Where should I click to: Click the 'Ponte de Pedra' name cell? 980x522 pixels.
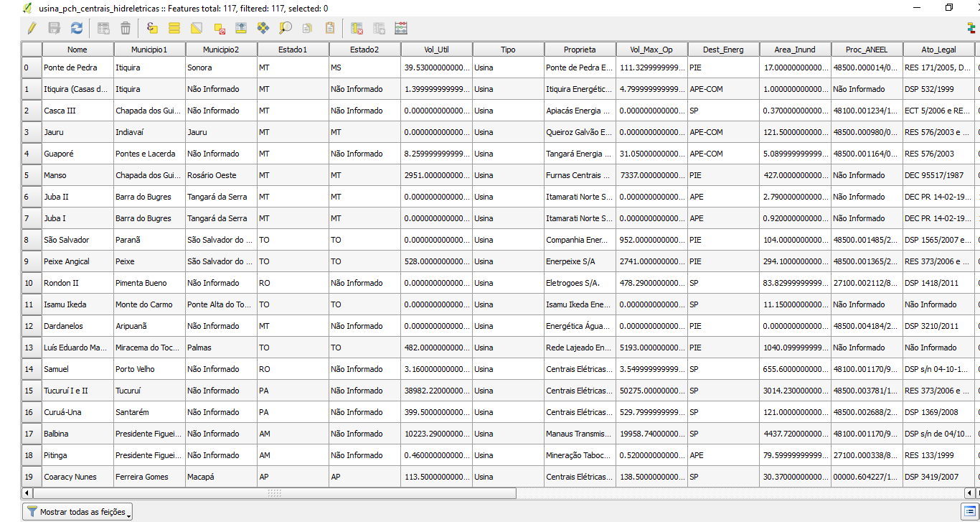point(77,67)
